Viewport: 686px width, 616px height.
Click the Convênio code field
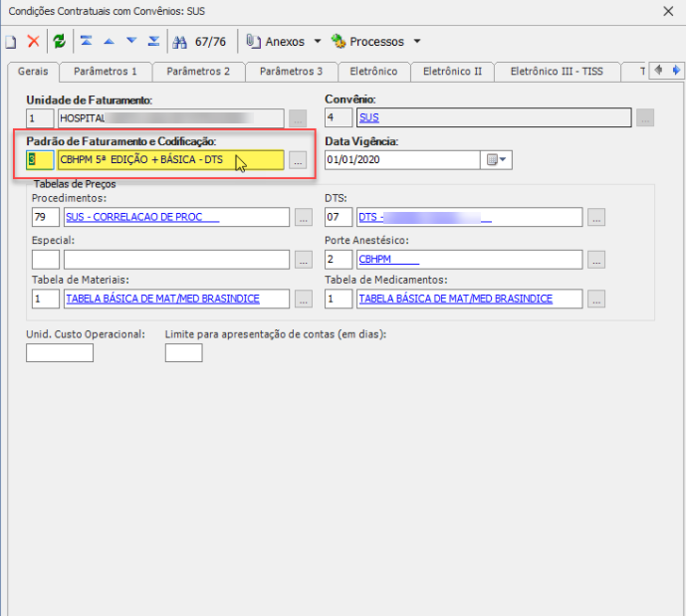pos(339,117)
